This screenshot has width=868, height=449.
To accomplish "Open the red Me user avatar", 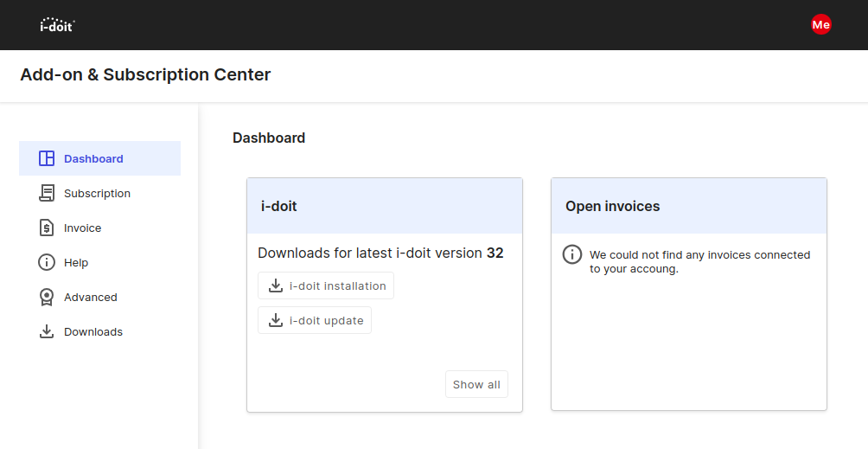I will [820, 25].
